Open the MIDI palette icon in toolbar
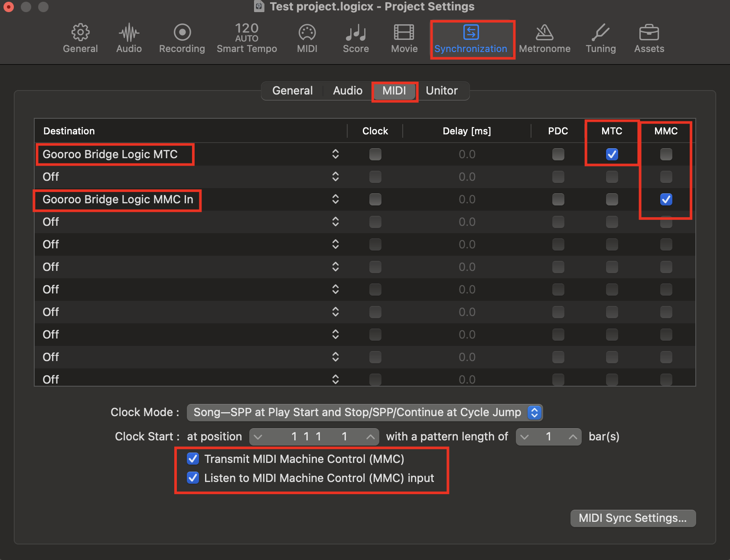 tap(307, 32)
